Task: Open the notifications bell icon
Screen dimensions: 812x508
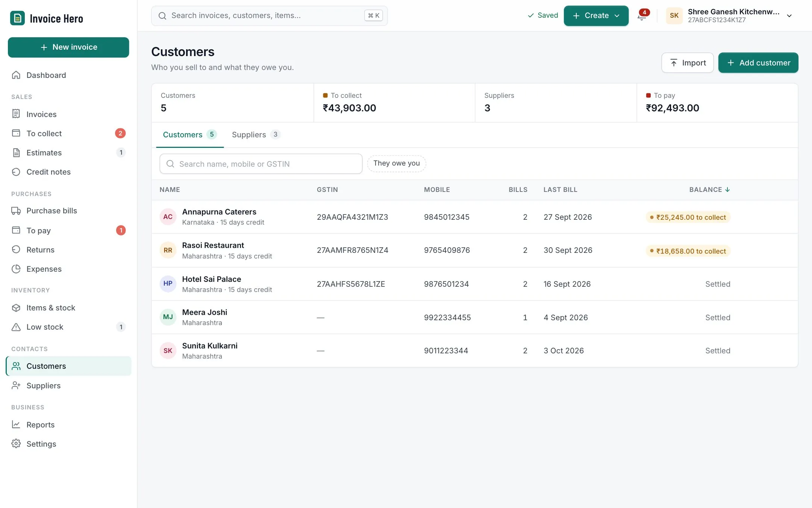Action: click(642, 16)
